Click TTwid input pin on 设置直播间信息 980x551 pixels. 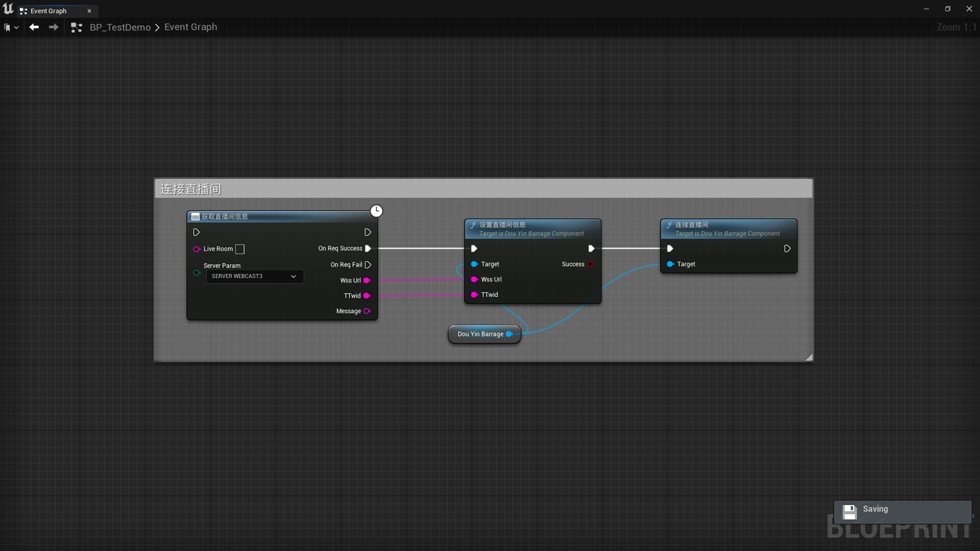coord(475,295)
